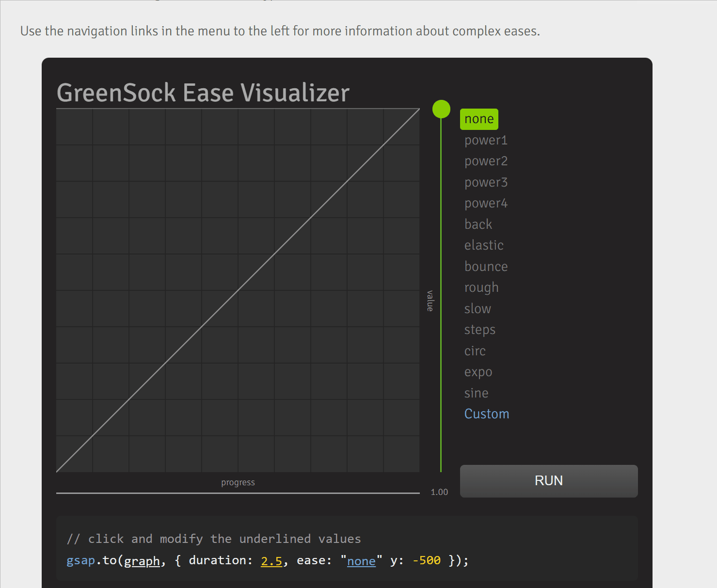
Task: Select the power2 ease type
Action: pyautogui.click(x=486, y=161)
